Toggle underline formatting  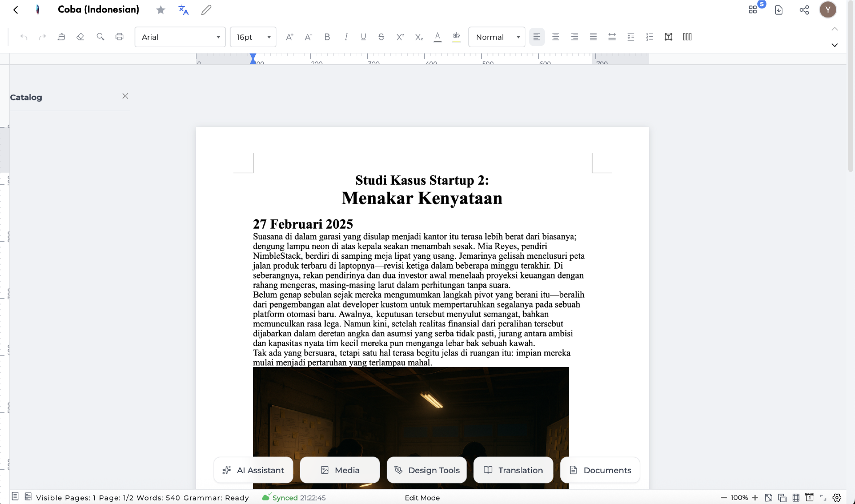pyautogui.click(x=363, y=37)
